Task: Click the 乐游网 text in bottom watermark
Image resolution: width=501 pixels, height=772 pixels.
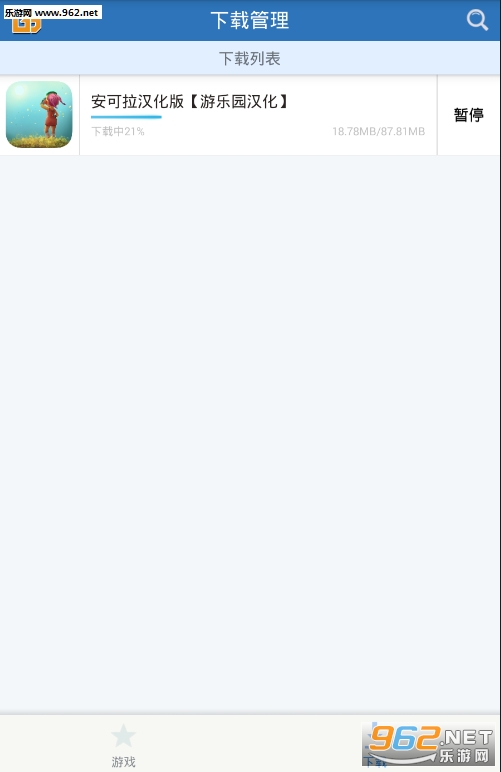Action: pyautogui.click(x=464, y=755)
